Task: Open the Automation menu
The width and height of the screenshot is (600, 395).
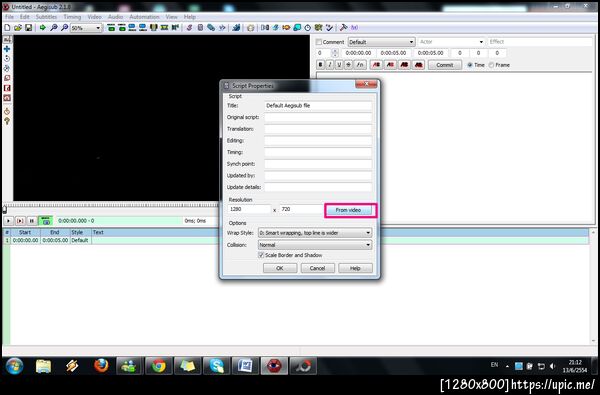Action: pos(144,17)
